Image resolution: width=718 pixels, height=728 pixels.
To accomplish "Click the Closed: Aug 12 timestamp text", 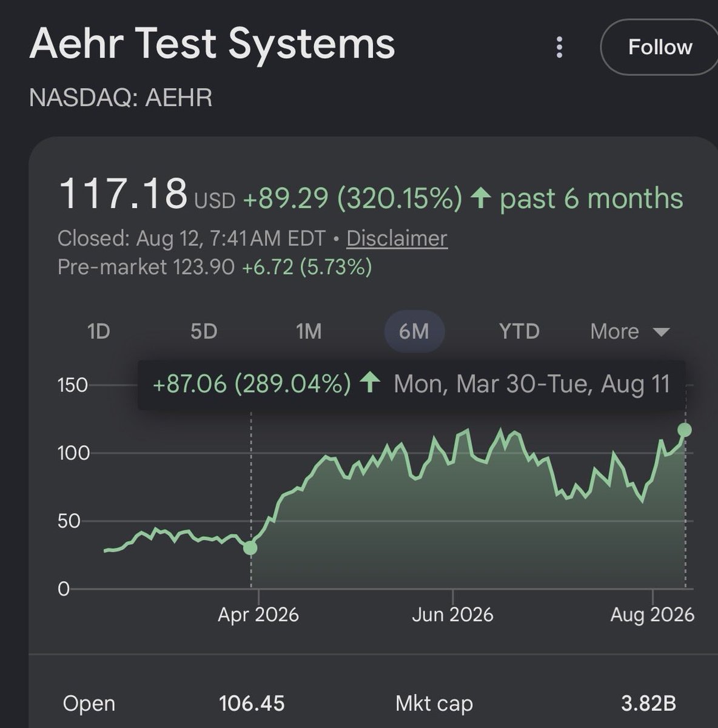I will pyautogui.click(x=192, y=238).
